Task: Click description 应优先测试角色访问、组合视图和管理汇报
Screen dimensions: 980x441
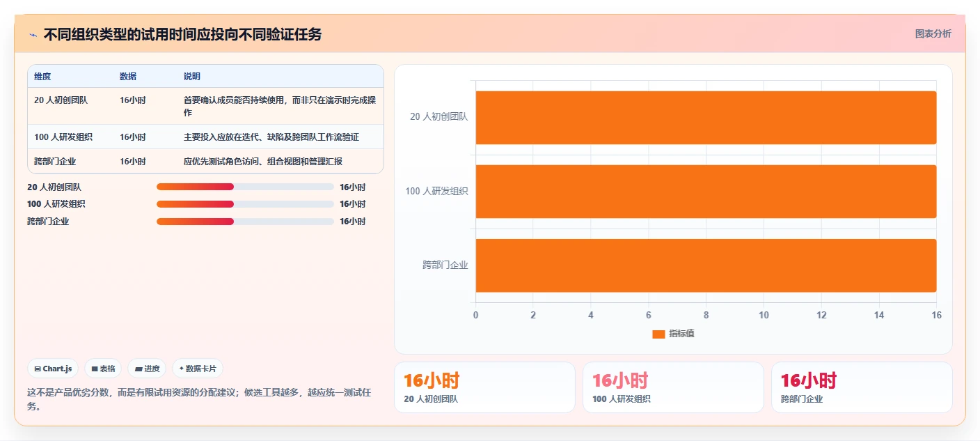Action: point(263,161)
